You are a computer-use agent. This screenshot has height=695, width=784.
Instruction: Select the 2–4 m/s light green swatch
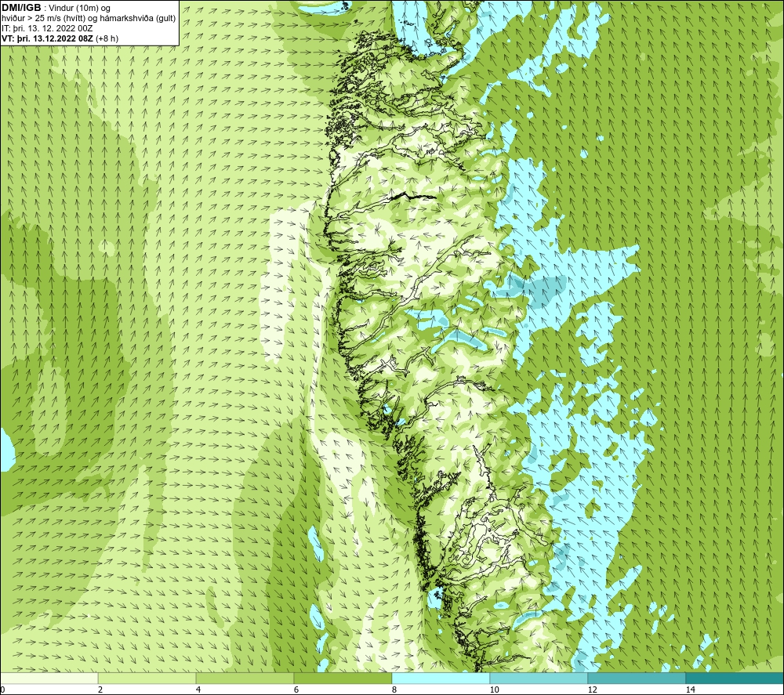click(147, 678)
